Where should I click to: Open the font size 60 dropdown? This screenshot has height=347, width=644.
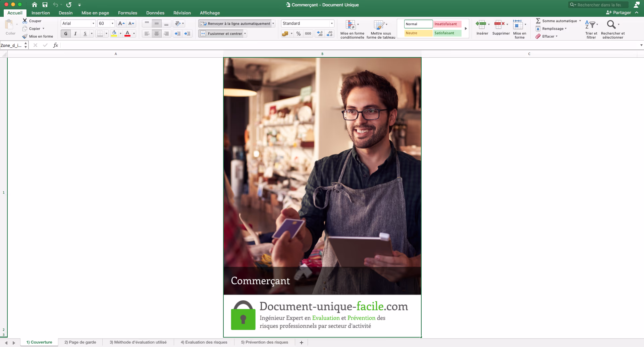[112, 23]
